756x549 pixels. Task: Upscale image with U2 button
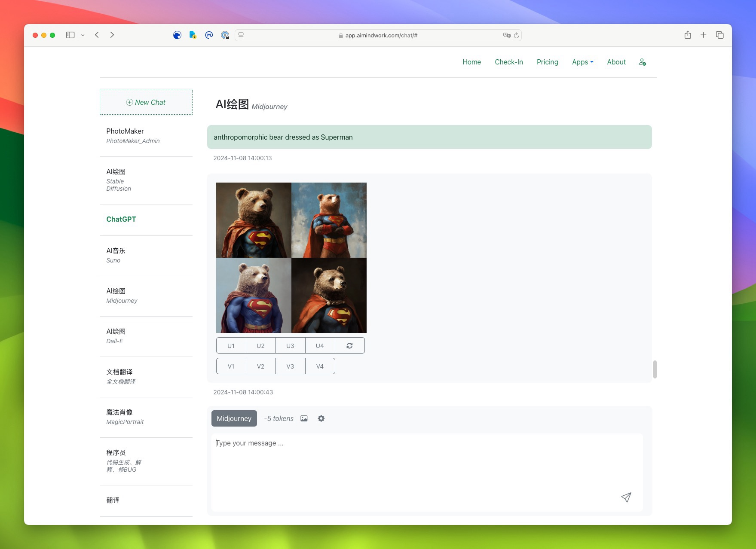(x=261, y=345)
